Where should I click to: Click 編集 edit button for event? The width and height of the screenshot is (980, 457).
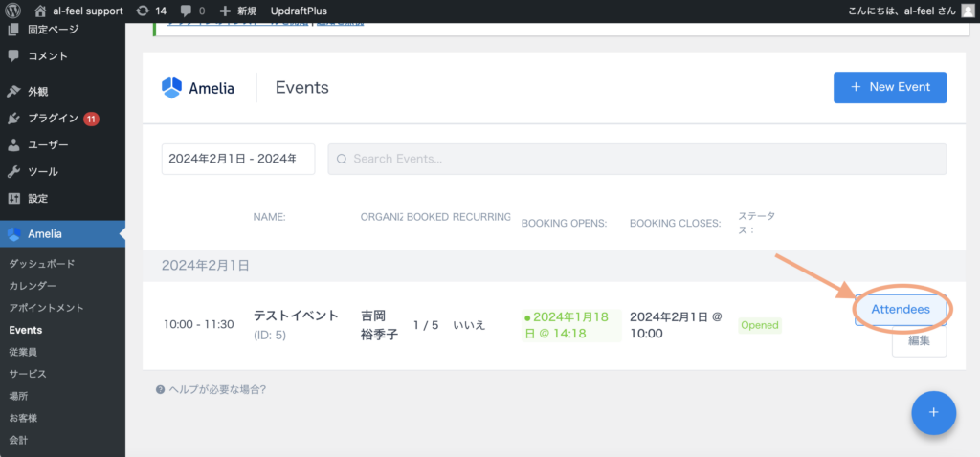(x=919, y=341)
